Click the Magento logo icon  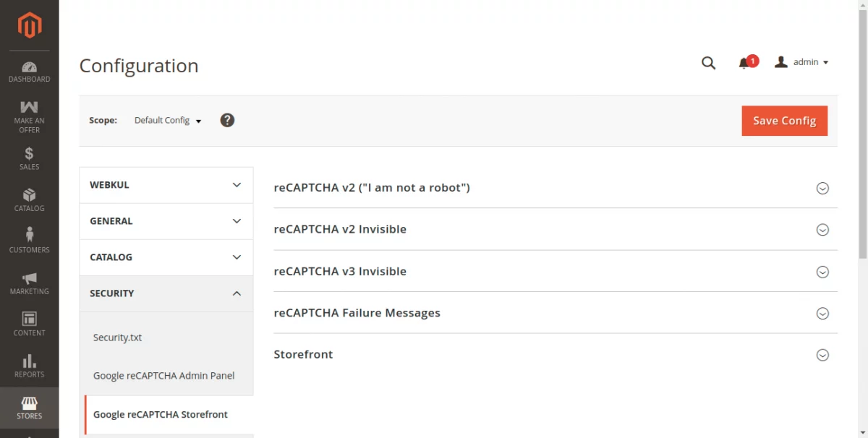(30, 25)
